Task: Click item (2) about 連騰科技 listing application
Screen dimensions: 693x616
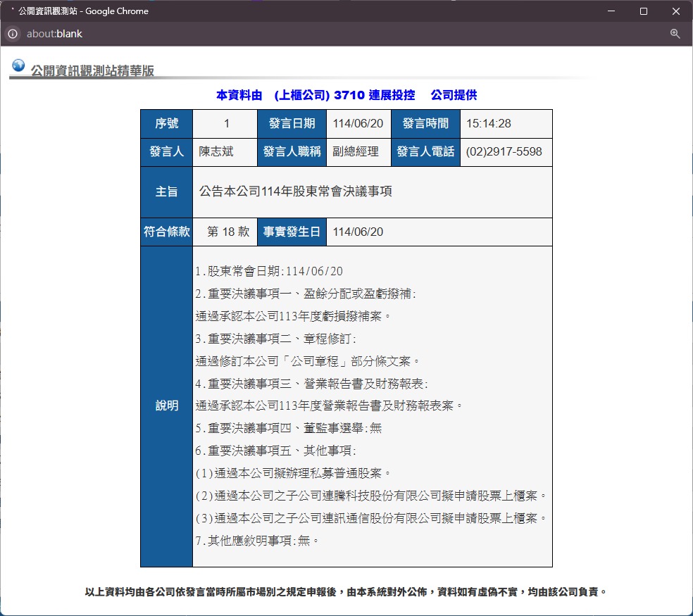Action: [x=371, y=496]
